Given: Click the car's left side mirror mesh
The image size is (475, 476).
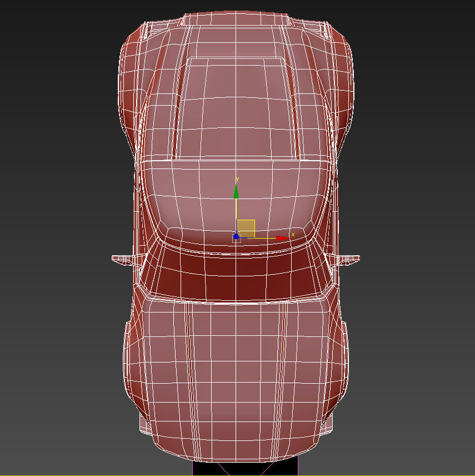Looking at the screenshot, I should [124, 260].
